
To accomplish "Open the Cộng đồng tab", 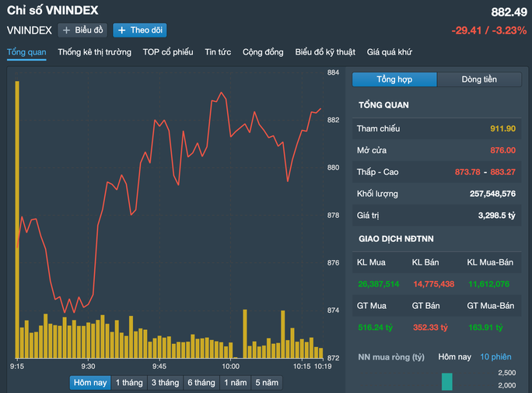I will tap(263, 52).
